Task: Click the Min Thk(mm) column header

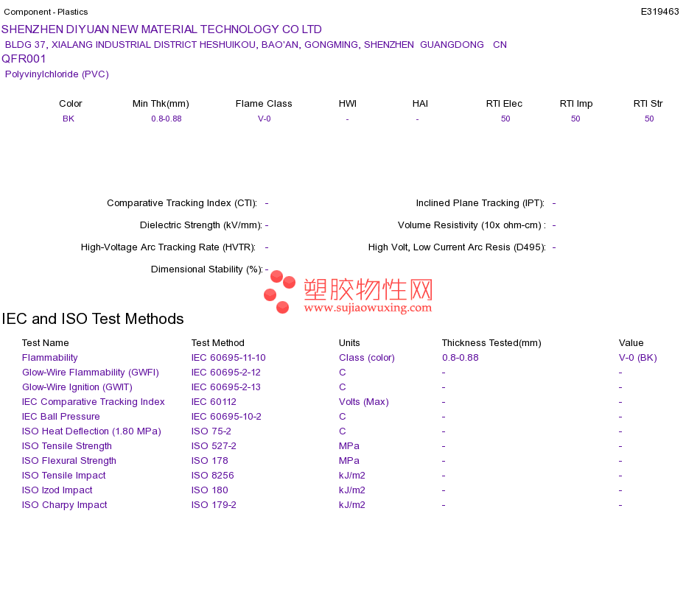Action: (161, 104)
